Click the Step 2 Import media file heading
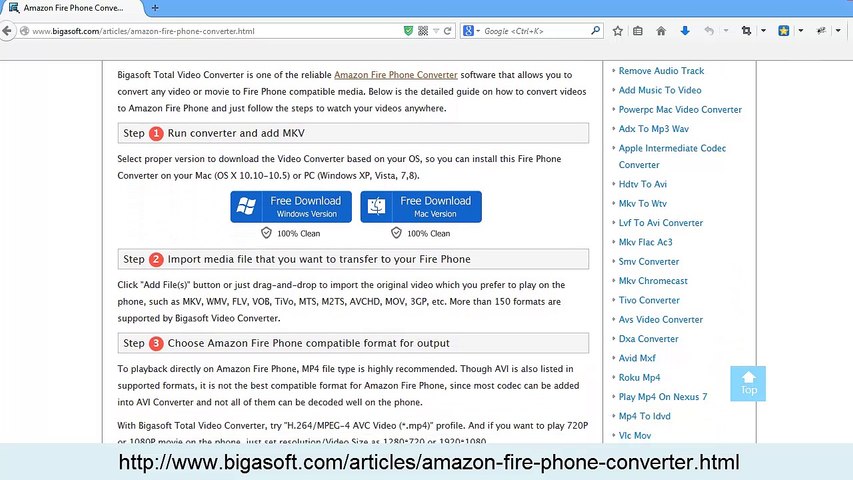This screenshot has width=853, height=480. [353, 259]
